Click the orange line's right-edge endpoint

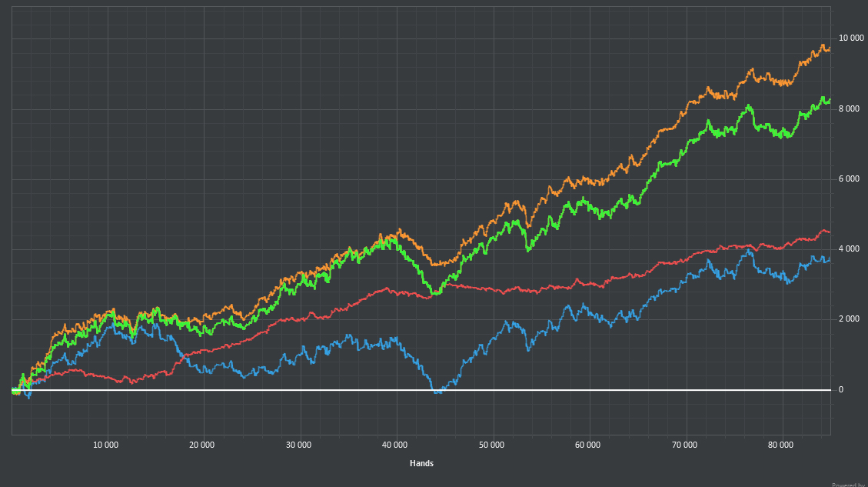[x=829, y=48]
